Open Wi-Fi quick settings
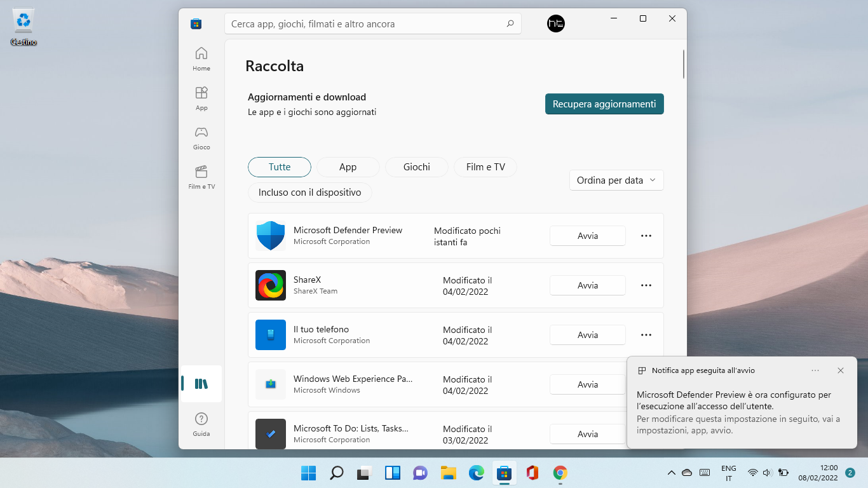This screenshot has height=488, width=868. (753, 473)
